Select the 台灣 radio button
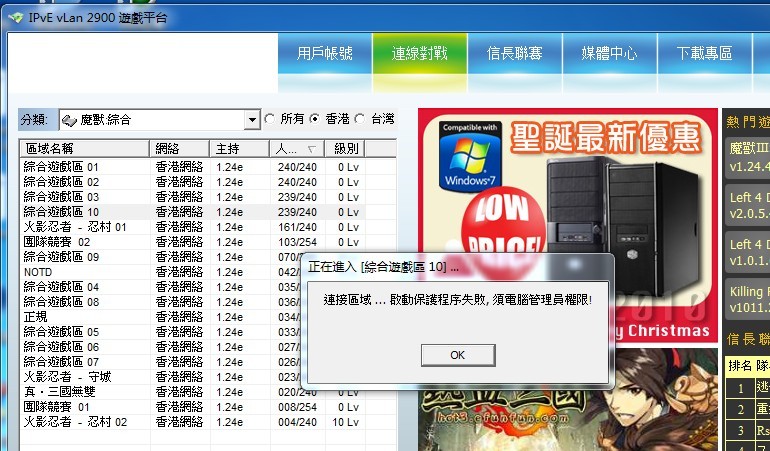Viewport: 770px width, 451px height. [360, 119]
